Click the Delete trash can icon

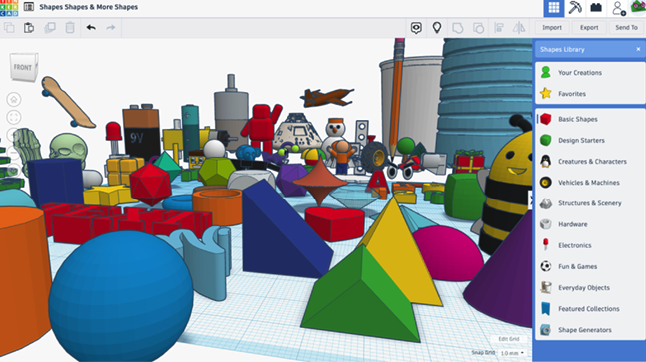pyautogui.click(x=70, y=28)
